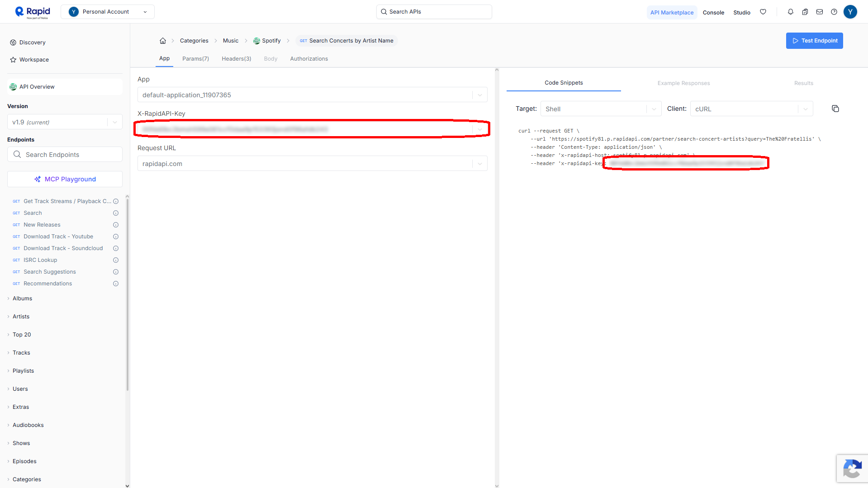Switch to the Params(7) tab
This screenshot has height=488, width=868.
(x=195, y=59)
